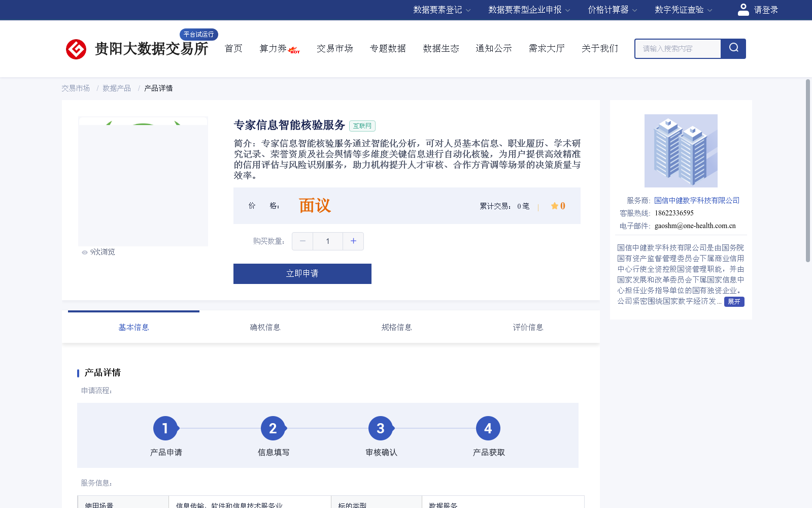Open provider link 国信中健数字科技有限公司
Image resolution: width=812 pixels, height=508 pixels.
pos(697,201)
